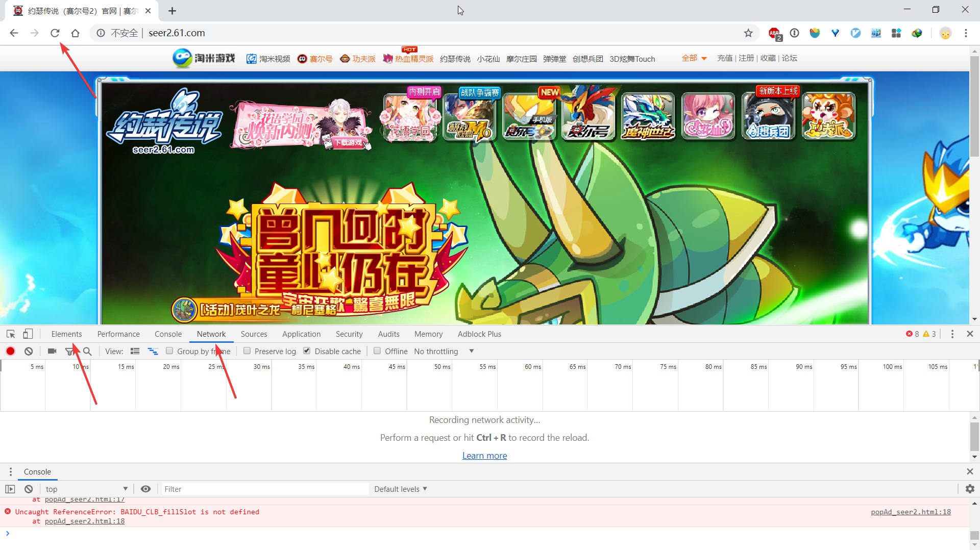This screenshot has height=550, width=980.
Task: Check the Offline checkbox
Action: click(x=377, y=351)
